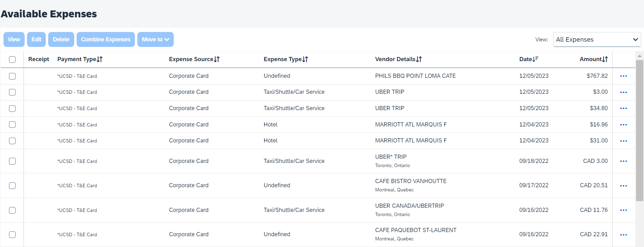Screen dimensions: 644x247
Task: Open the All Expenses view dropdown
Action: click(596, 40)
